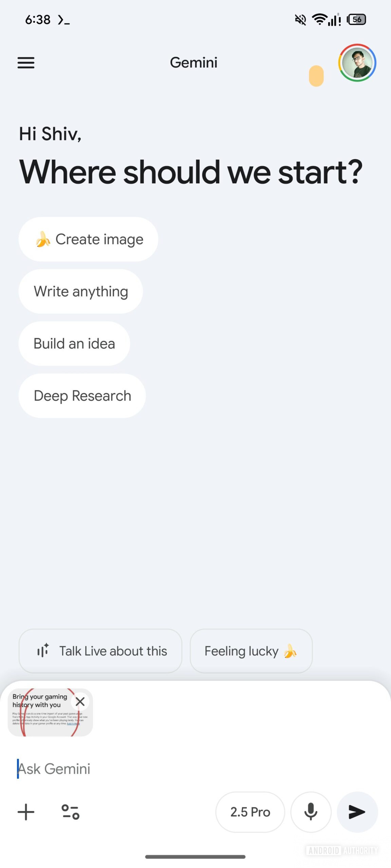Remove the attached image with X
Image resolution: width=391 pixels, height=868 pixels.
[x=80, y=702]
